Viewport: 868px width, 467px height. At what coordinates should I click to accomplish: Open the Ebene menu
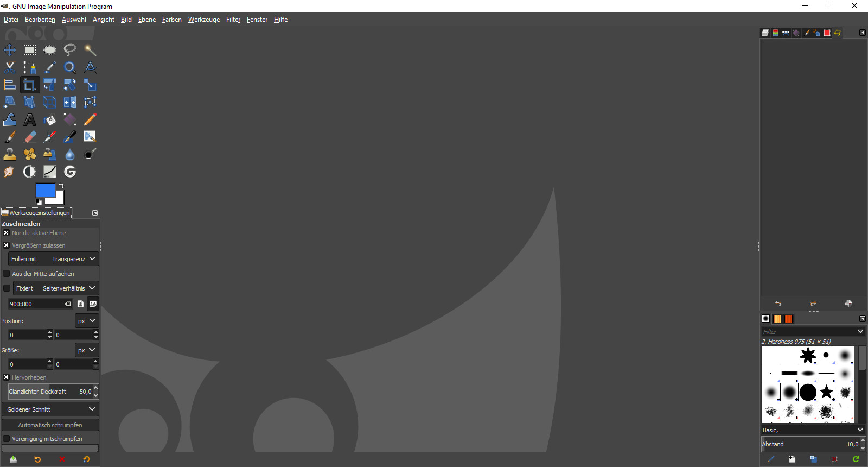(147, 20)
